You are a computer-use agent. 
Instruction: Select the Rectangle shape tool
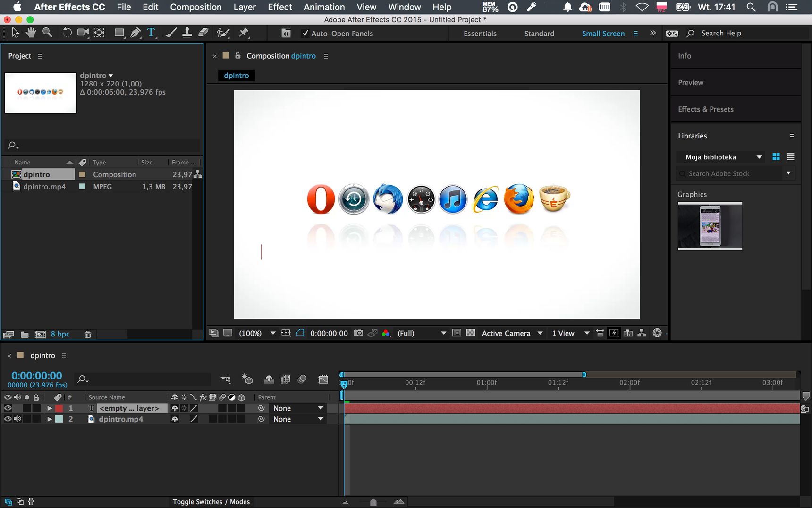pyautogui.click(x=119, y=33)
